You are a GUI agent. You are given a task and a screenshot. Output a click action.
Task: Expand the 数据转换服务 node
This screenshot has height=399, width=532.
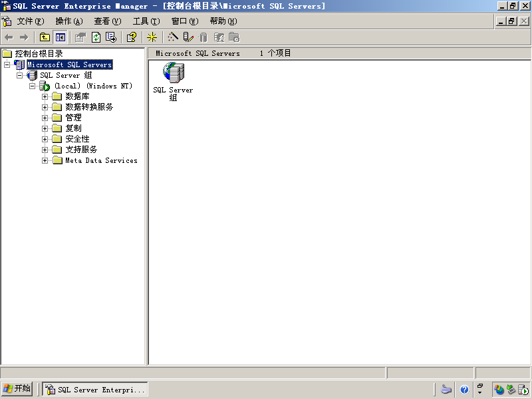(x=45, y=107)
